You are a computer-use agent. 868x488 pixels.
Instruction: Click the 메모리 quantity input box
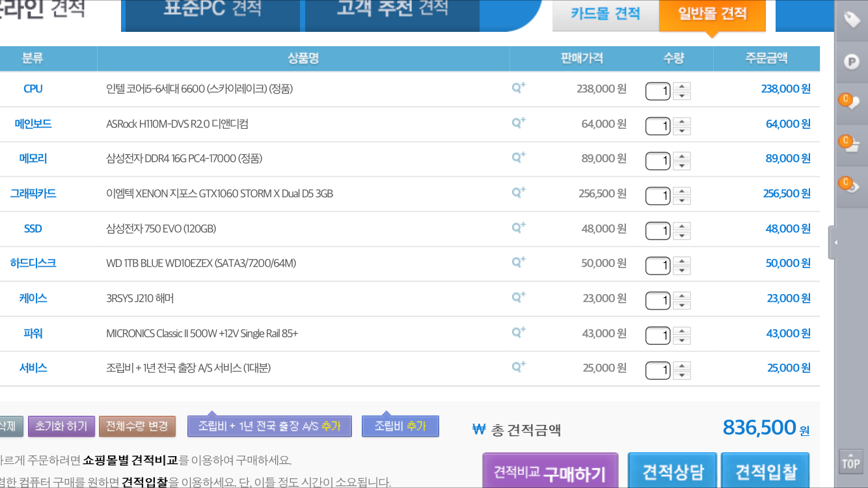658,161
